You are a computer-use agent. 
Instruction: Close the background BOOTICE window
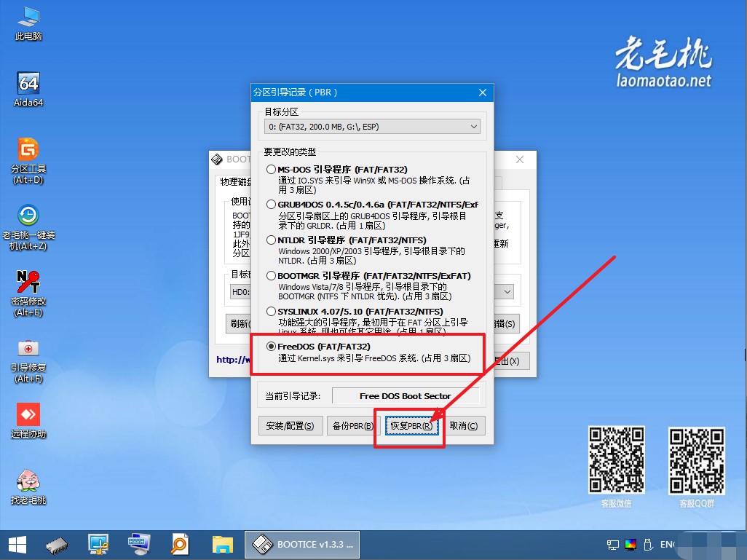click(520, 159)
